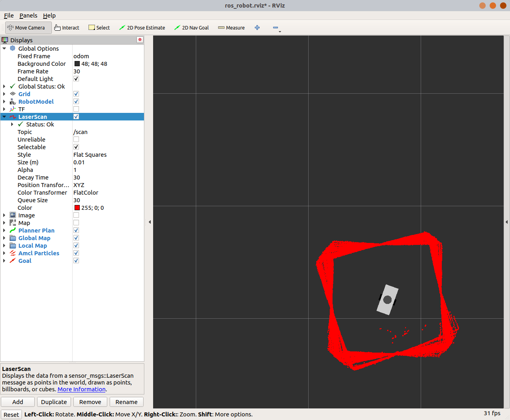Expand the RobotModel display properties
This screenshot has height=420, width=510.
coord(4,101)
